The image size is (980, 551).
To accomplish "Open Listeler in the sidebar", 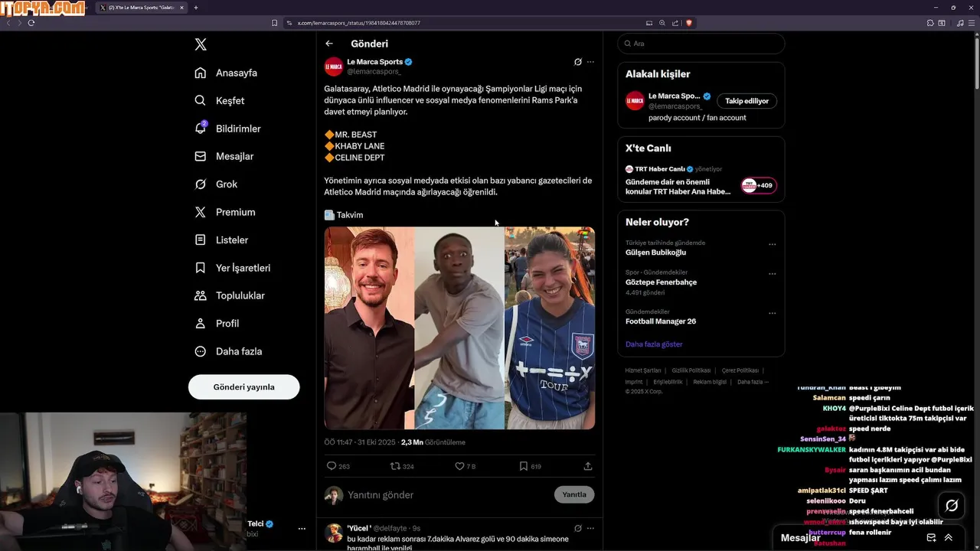I will tap(221, 240).
